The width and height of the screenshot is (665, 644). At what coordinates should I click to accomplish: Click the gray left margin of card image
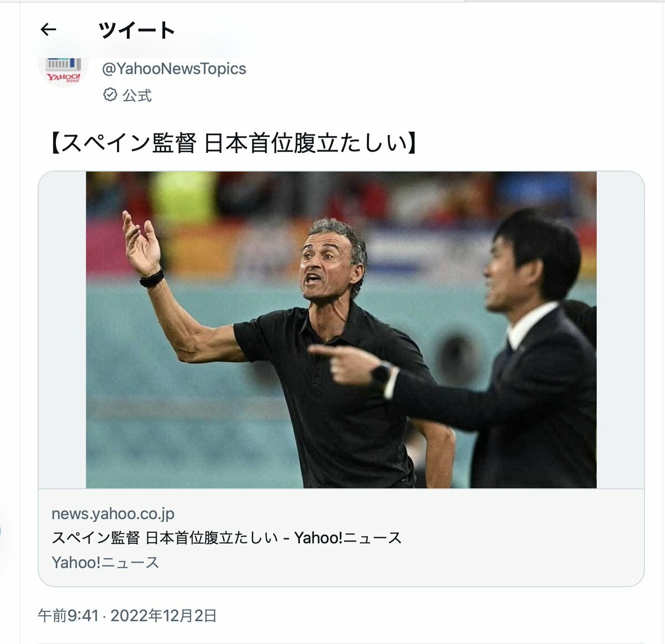click(x=62, y=330)
